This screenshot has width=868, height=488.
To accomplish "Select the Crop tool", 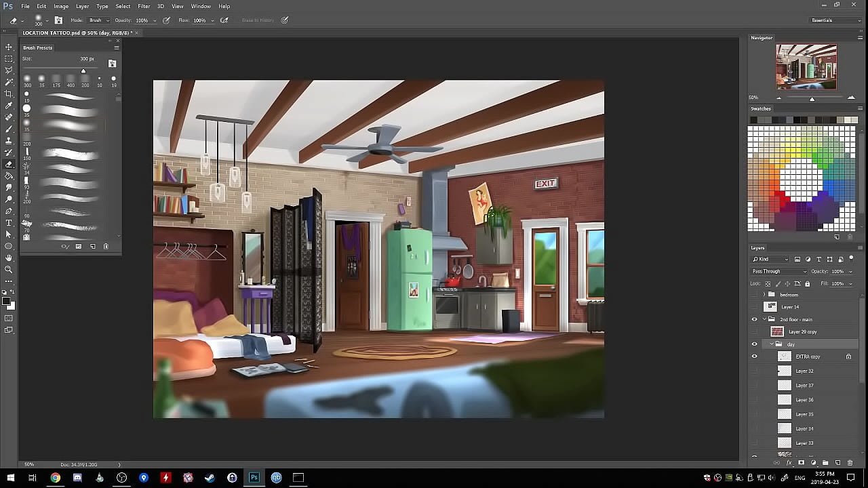I will (9, 94).
